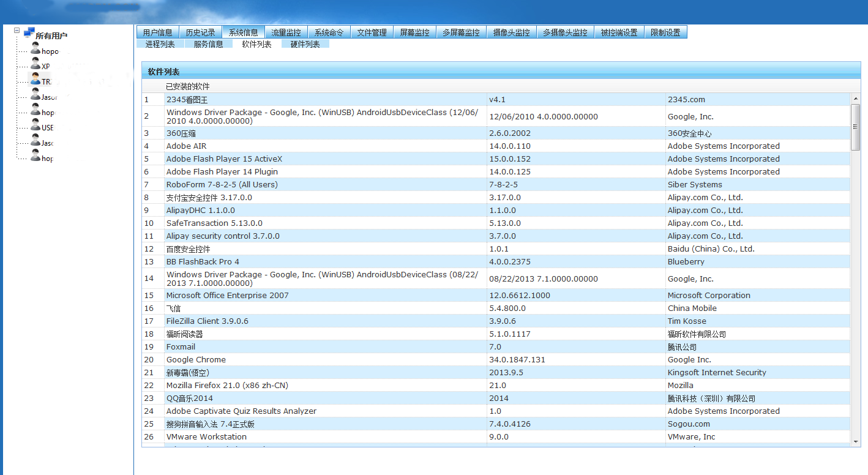Select SafeTransaction 5.13.0.0

tap(496, 223)
